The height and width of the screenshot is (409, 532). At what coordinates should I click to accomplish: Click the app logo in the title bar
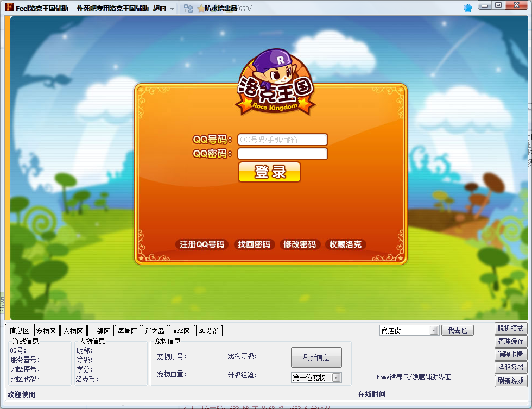pos(10,7)
